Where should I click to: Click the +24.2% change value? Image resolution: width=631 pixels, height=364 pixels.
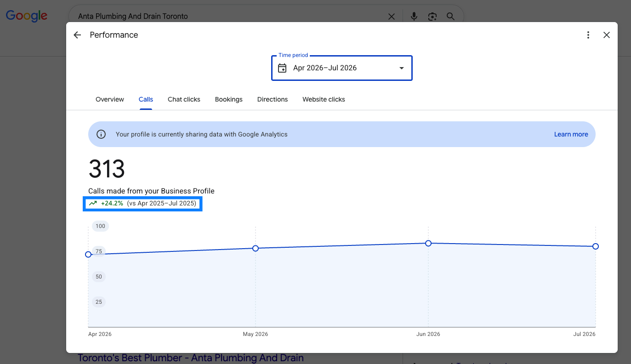112,203
